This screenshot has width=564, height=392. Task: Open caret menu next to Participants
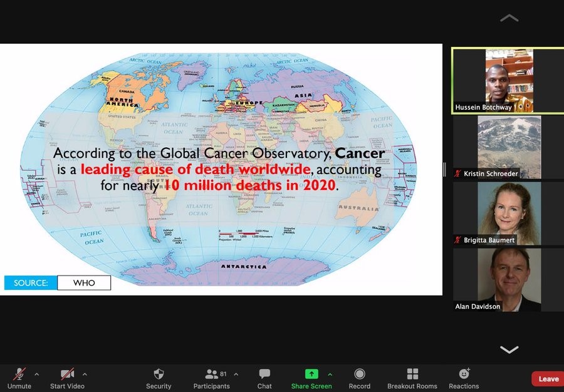236,374
